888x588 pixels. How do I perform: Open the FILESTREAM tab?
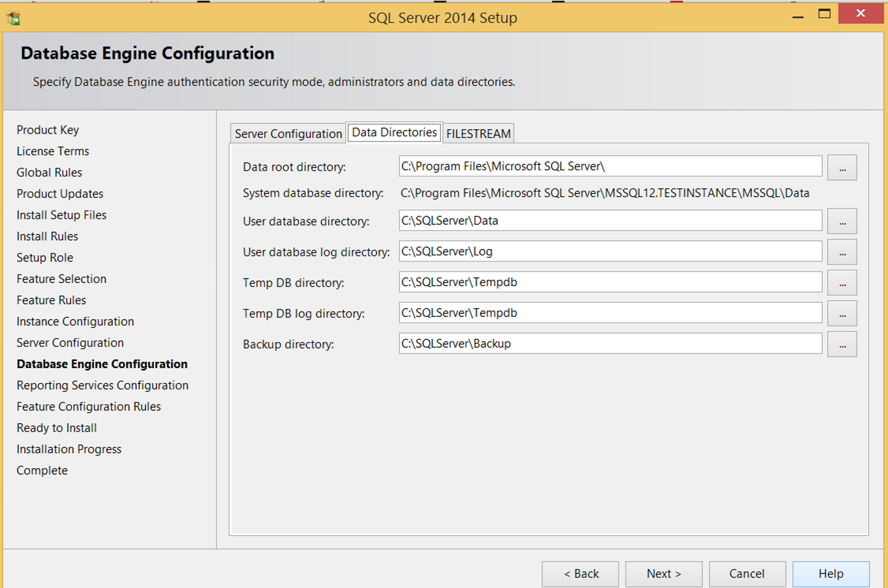click(x=479, y=134)
